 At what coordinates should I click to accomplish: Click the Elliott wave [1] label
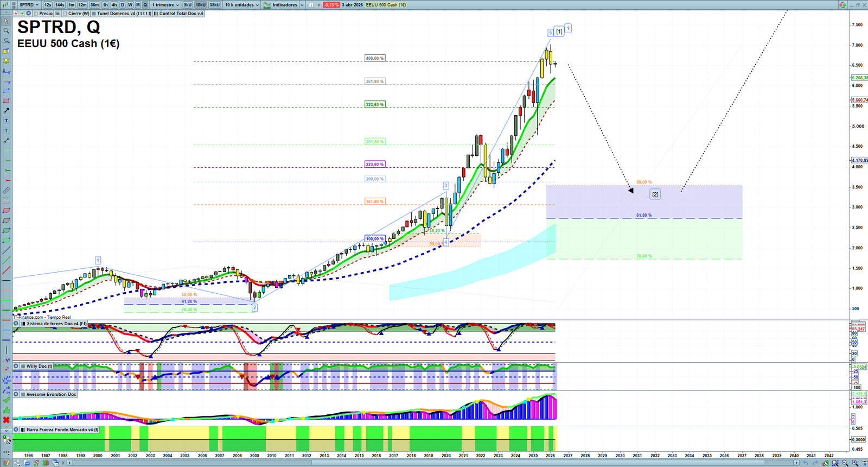tap(559, 31)
